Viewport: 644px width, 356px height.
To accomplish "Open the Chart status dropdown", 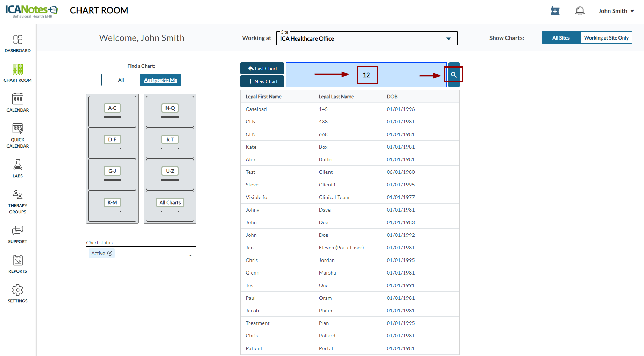I will click(190, 255).
